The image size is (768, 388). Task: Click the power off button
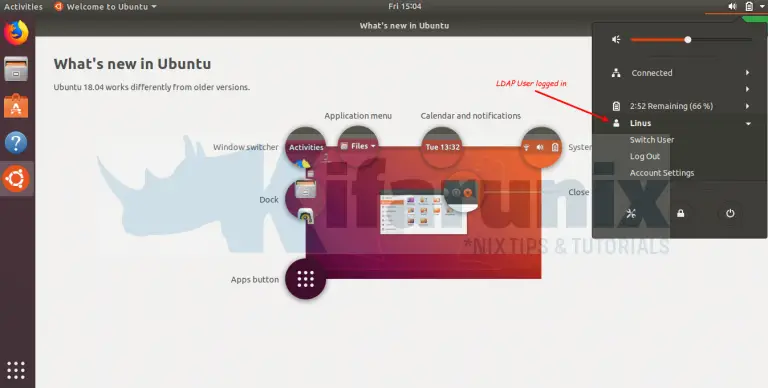(x=730, y=214)
